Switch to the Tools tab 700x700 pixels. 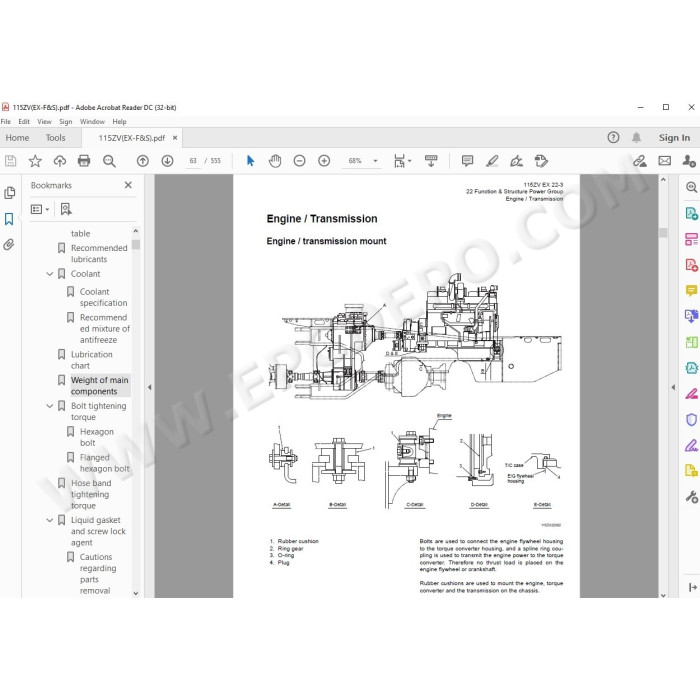click(x=55, y=138)
